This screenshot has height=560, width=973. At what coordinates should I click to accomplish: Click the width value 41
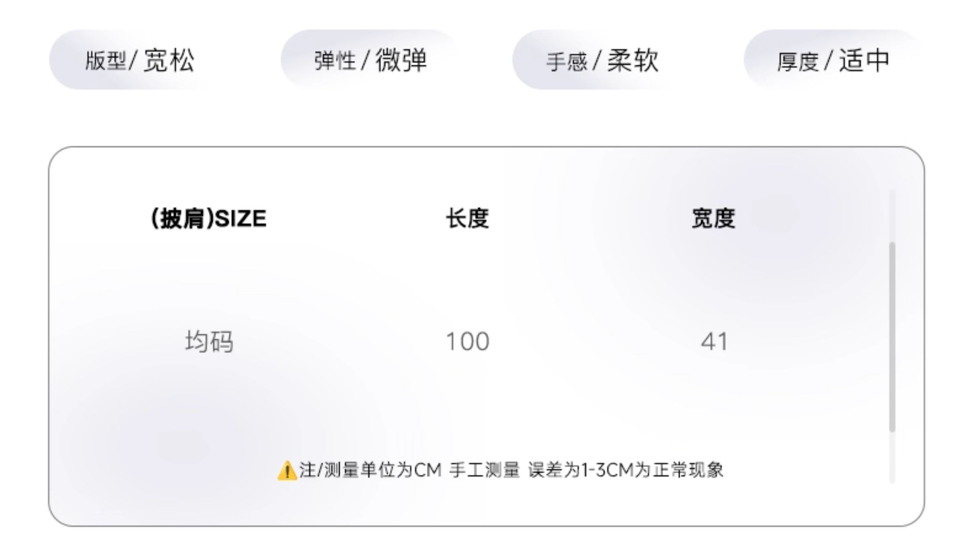click(x=714, y=342)
